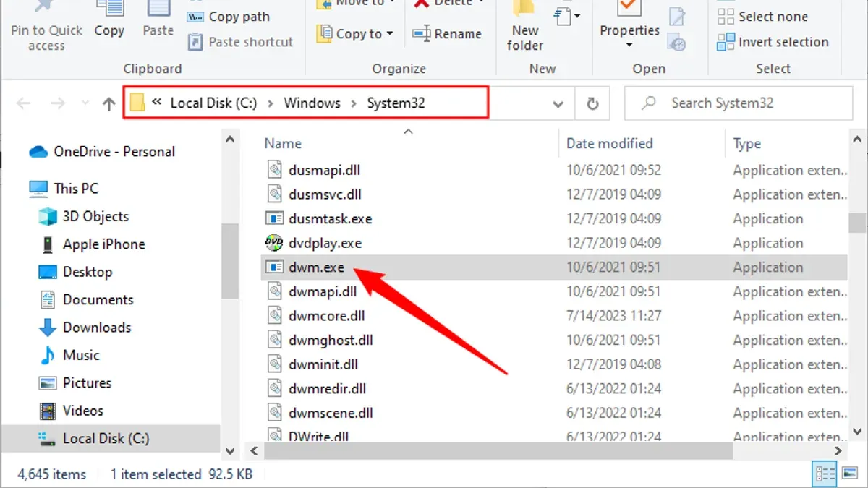Open Desktop in sidebar

click(75, 272)
